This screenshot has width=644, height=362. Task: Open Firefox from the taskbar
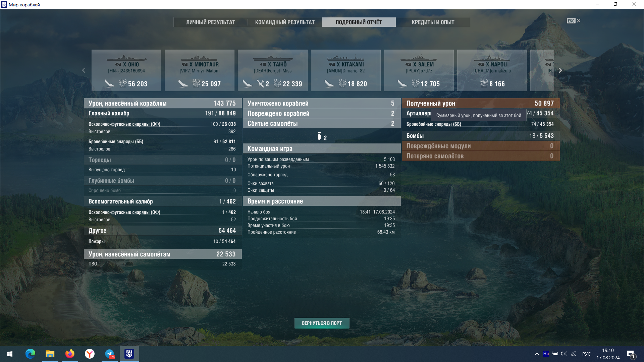(70, 354)
